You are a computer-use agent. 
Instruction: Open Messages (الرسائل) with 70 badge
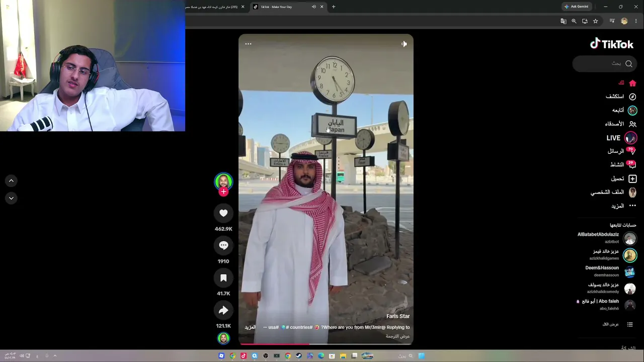[x=622, y=151]
